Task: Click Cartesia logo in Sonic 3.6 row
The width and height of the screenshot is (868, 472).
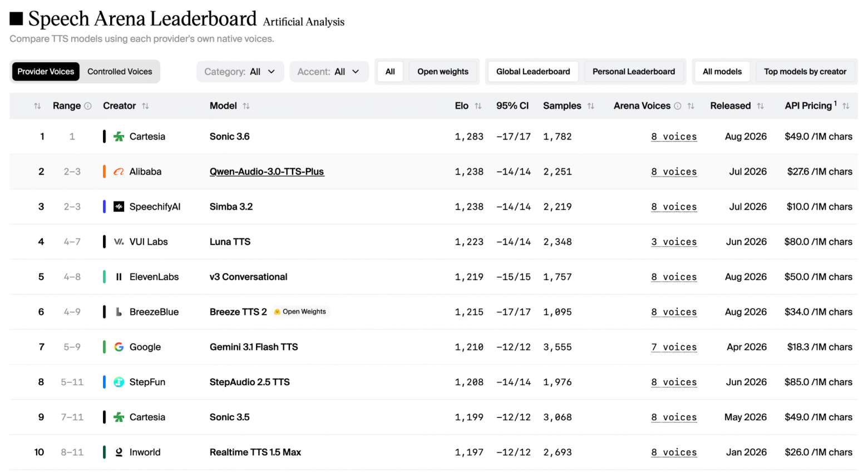Action: (x=119, y=137)
